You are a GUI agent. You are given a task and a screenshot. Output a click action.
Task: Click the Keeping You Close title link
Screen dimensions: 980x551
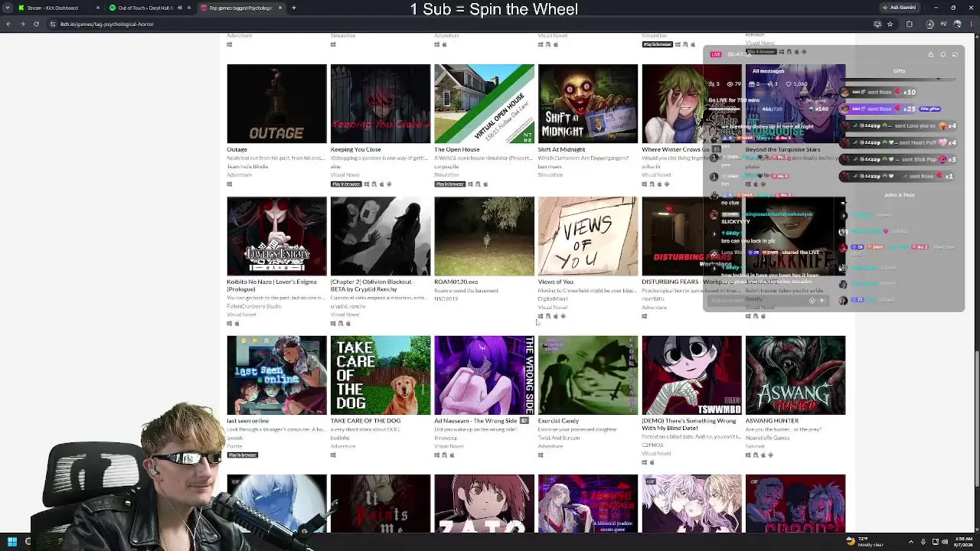pos(355,149)
